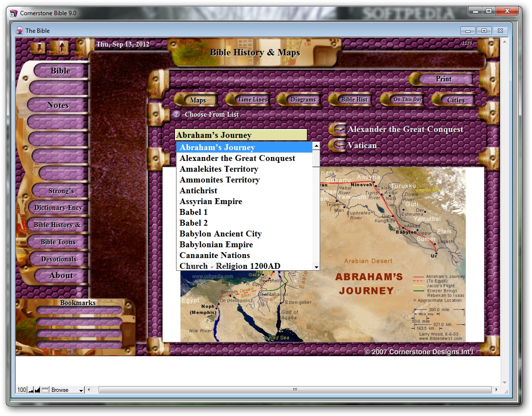Click the second empty sidebar button below Bible

[56, 122]
